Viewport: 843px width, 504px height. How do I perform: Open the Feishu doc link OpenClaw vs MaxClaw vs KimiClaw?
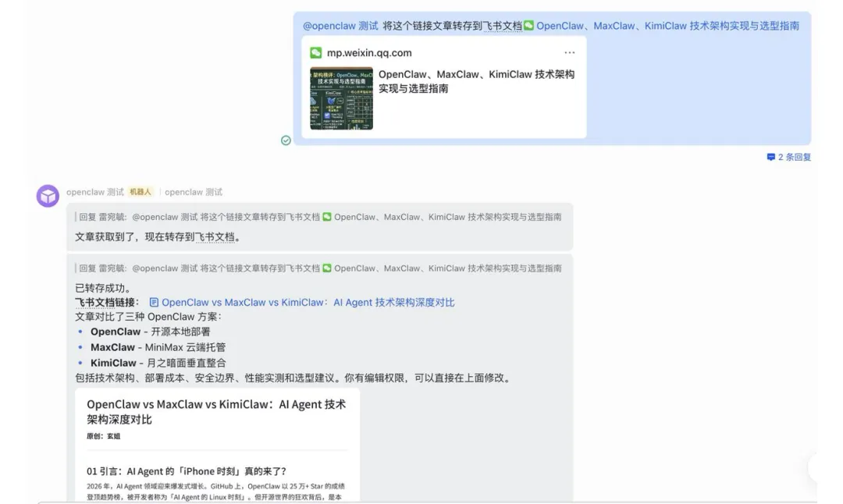308,303
